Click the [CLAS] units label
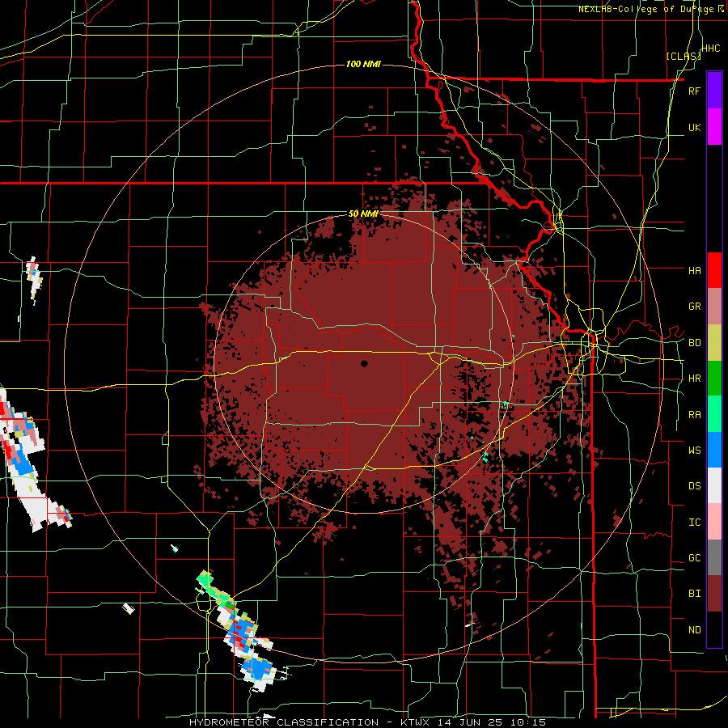This screenshot has width=728, height=728. coord(684,56)
